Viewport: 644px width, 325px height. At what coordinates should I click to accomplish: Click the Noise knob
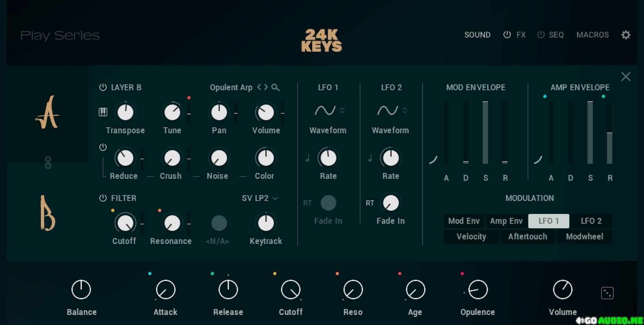(x=219, y=158)
